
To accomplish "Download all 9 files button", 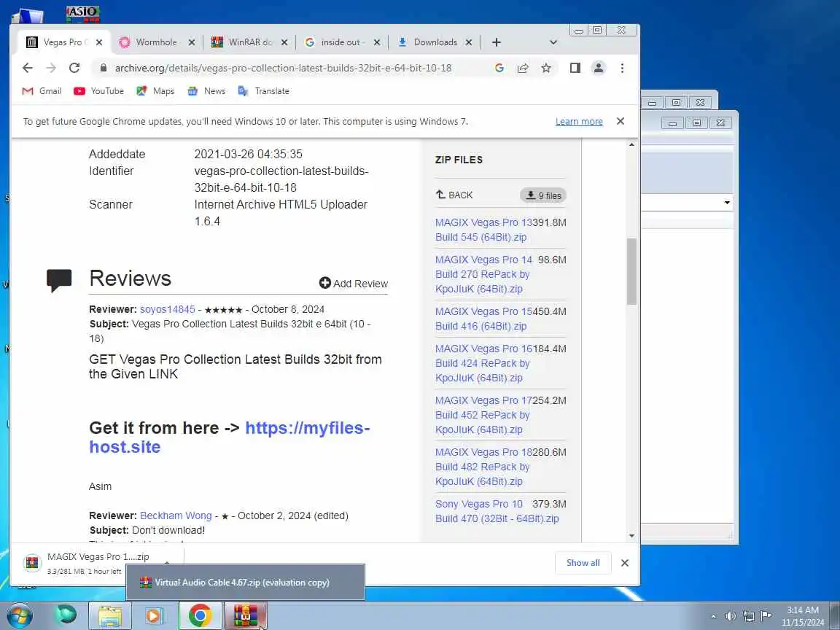I will click(543, 195).
